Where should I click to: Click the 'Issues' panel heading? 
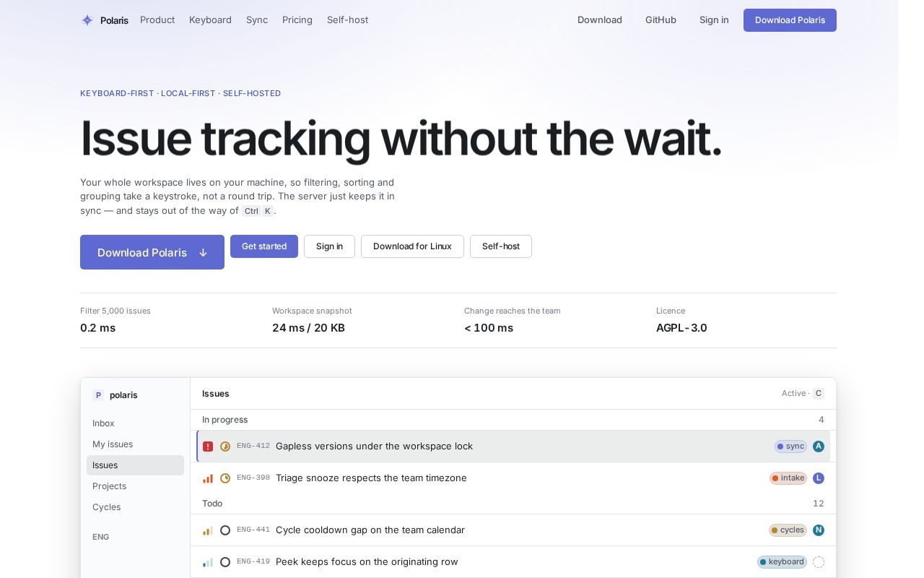point(216,394)
